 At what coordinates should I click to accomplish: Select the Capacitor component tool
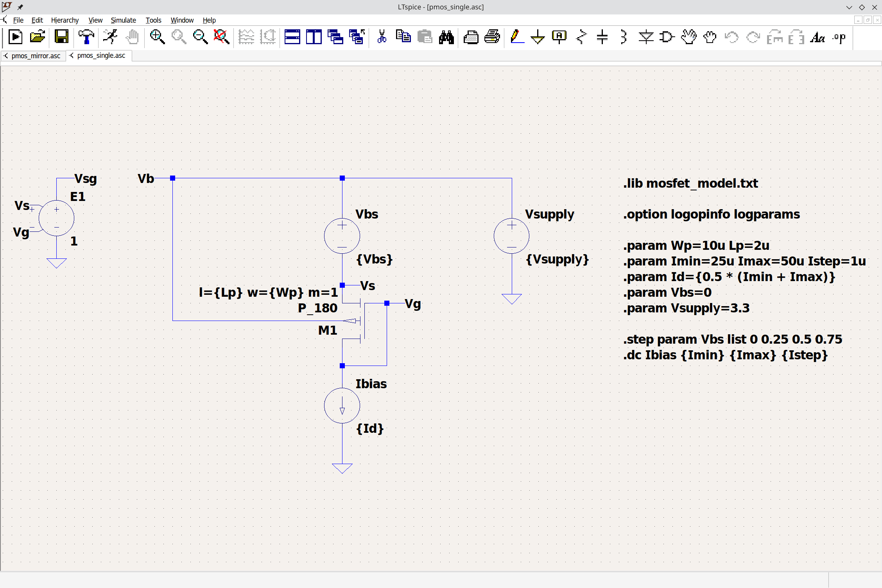602,37
